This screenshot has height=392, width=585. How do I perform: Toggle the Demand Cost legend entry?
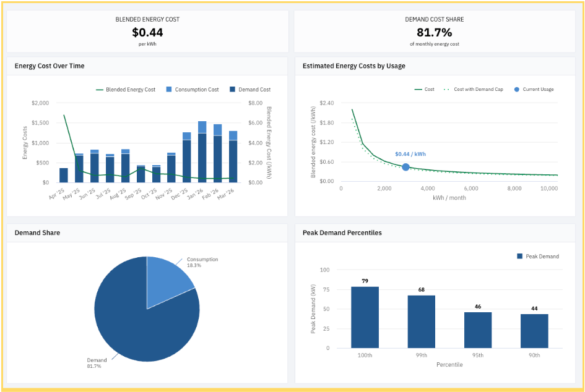click(x=250, y=90)
